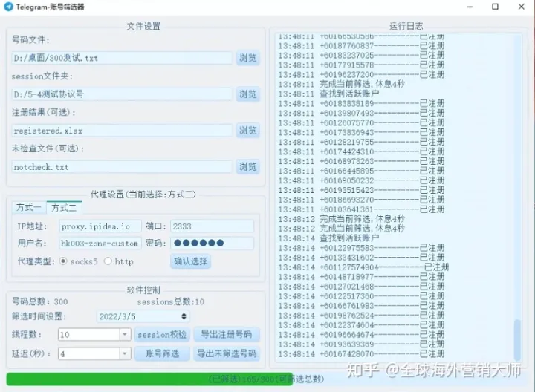Focus the masked password field
The image size is (535, 392).
tap(212, 243)
